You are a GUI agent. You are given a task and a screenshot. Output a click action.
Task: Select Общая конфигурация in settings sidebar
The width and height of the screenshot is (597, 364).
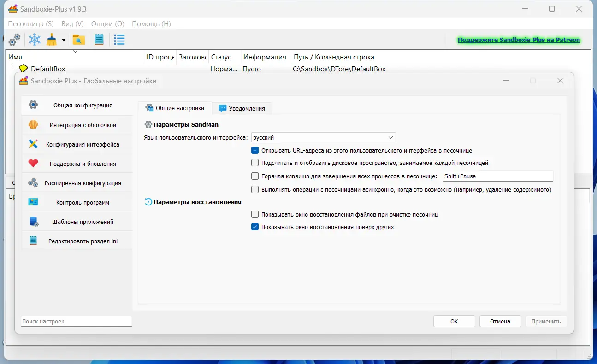77,105
